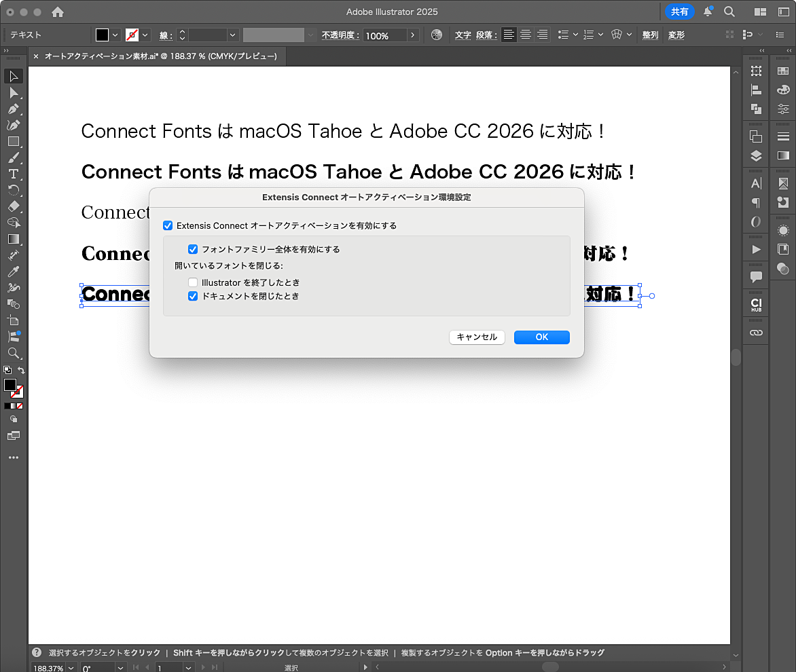Open the Character panel

[x=755, y=183]
